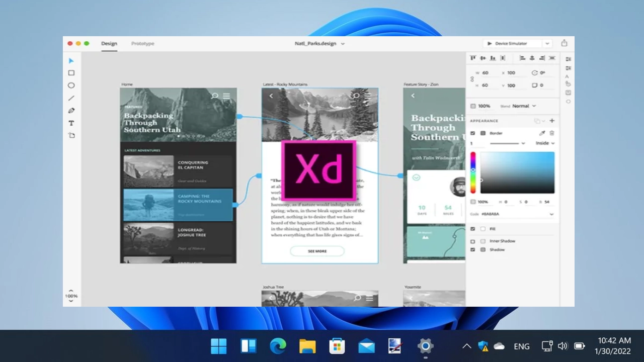Select the arrow Select tool
The width and height of the screenshot is (644, 362).
pyautogui.click(x=71, y=61)
